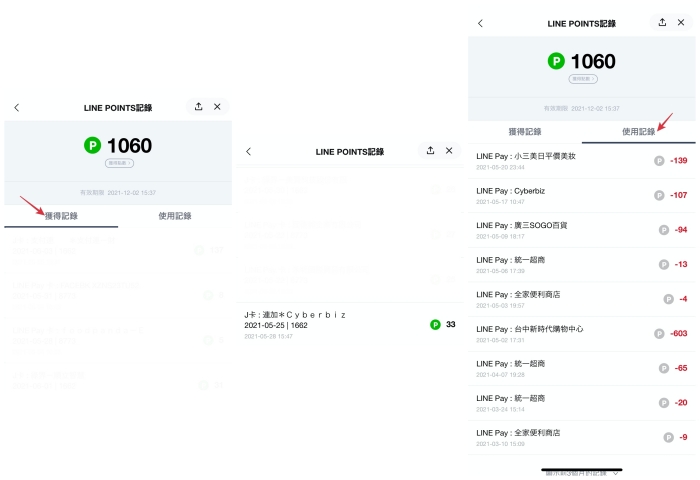Open the pill button under 1060 in right panel

tap(583, 79)
